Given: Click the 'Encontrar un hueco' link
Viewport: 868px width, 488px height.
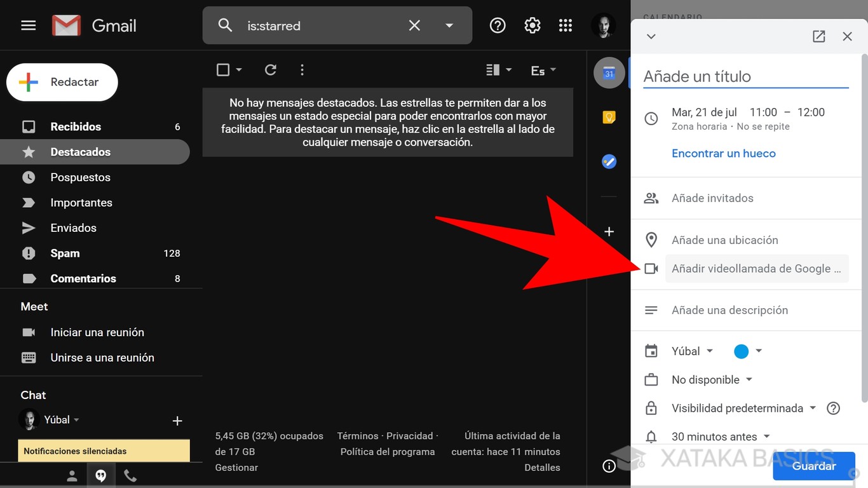Looking at the screenshot, I should 724,153.
